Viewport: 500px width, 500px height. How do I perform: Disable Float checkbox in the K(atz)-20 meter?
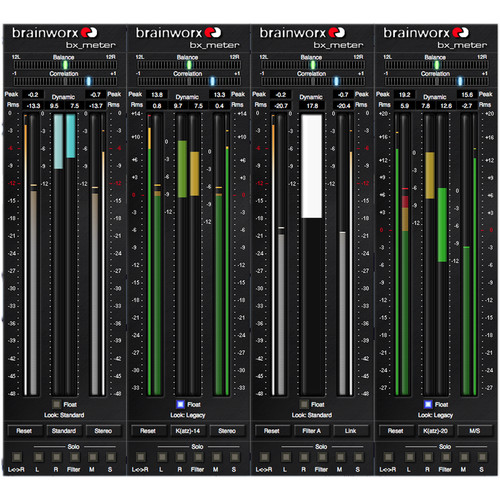coord(428,404)
